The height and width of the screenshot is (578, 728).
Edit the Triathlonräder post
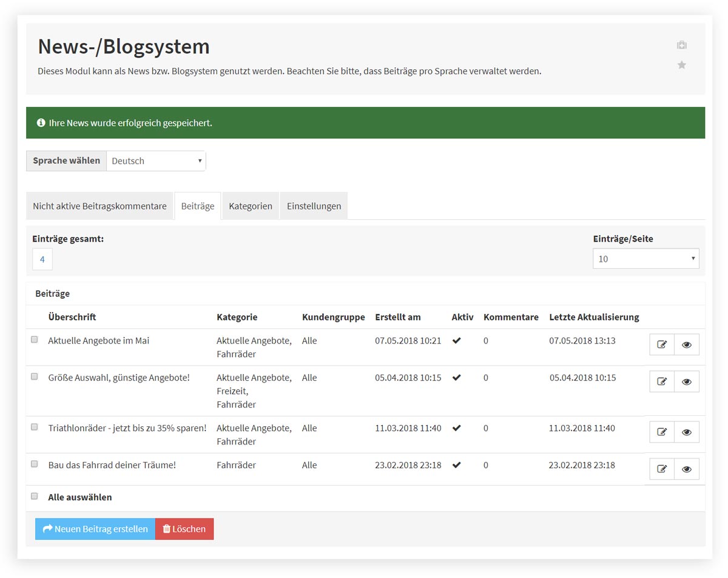(x=662, y=432)
